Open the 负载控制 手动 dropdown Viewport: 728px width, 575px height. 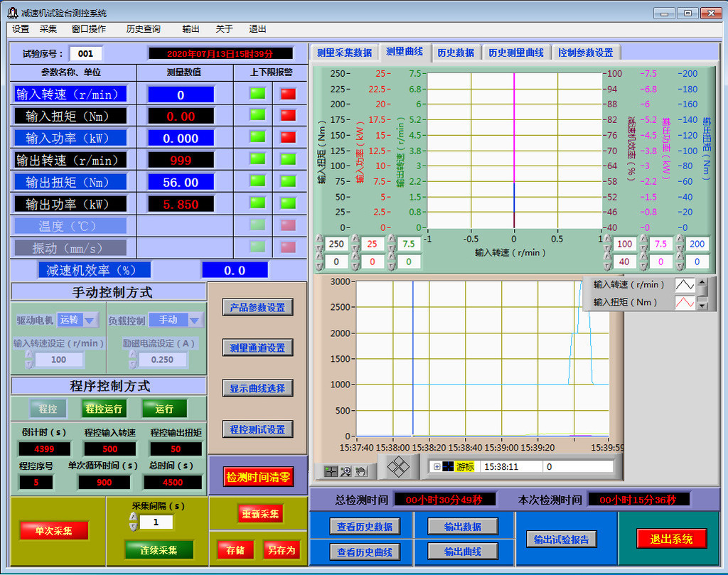click(194, 320)
